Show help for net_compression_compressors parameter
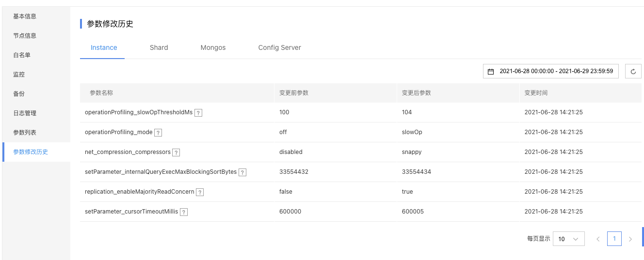Viewport: 644px width, 260px height. tap(176, 152)
